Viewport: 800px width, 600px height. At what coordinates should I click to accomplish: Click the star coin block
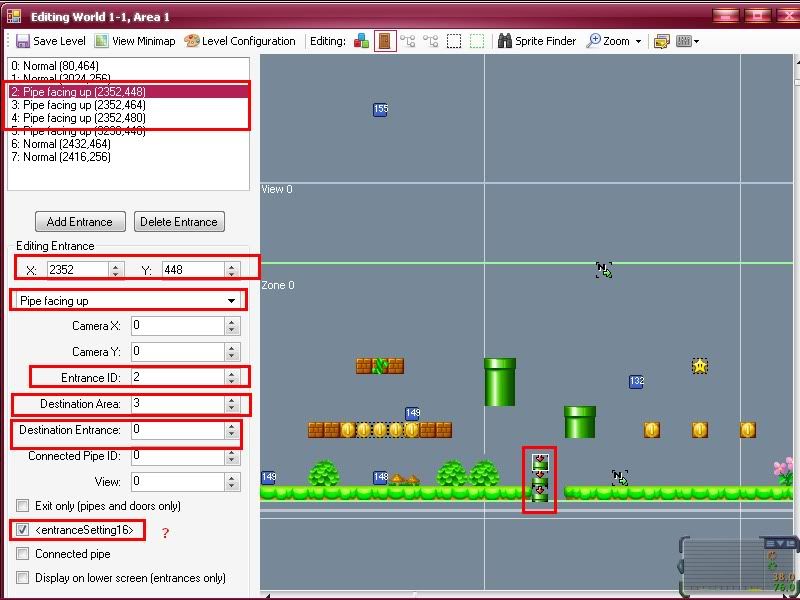coord(700,366)
